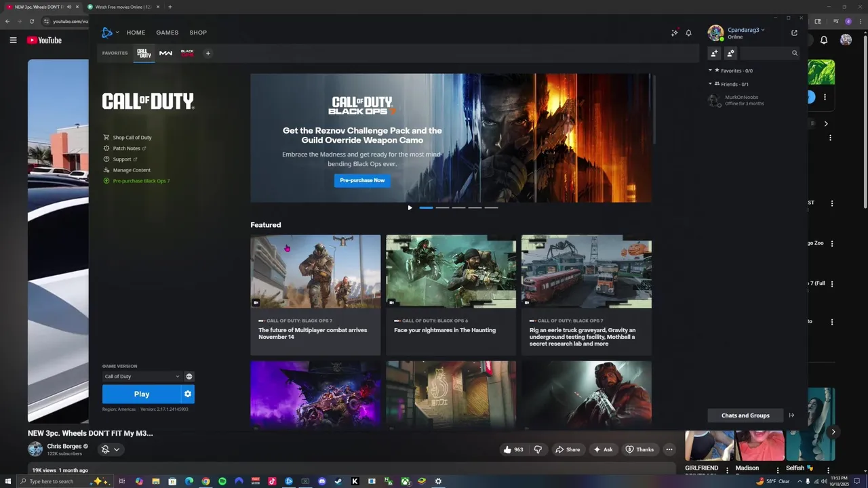The width and height of the screenshot is (868, 488).
Task: Click the Thanks button on YouTube
Action: (x=639, y=449)
